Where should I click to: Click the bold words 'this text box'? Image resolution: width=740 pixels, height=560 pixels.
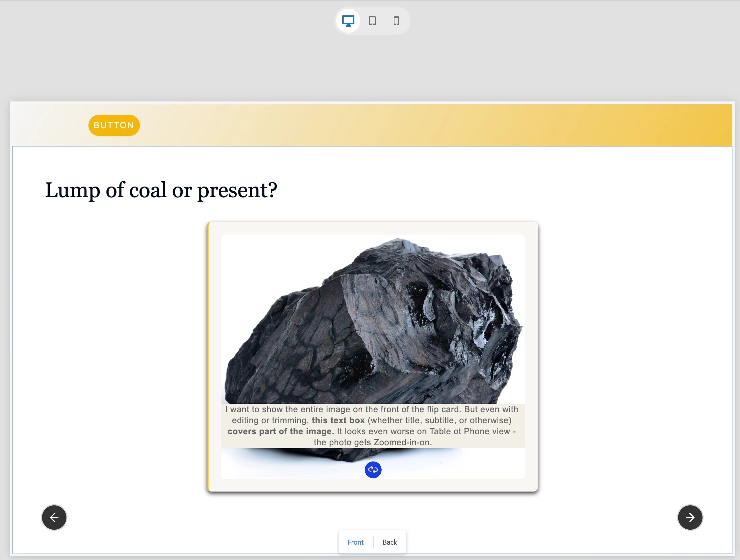[x=338, y=420]
